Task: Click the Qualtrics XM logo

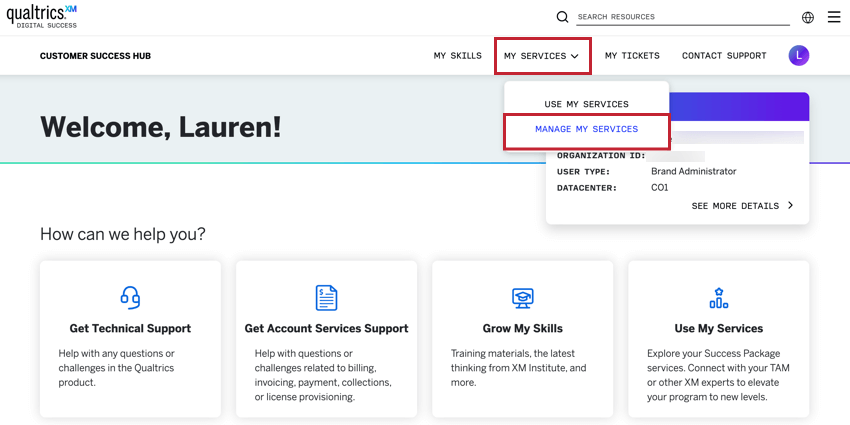Action: (x=41, y=17)
